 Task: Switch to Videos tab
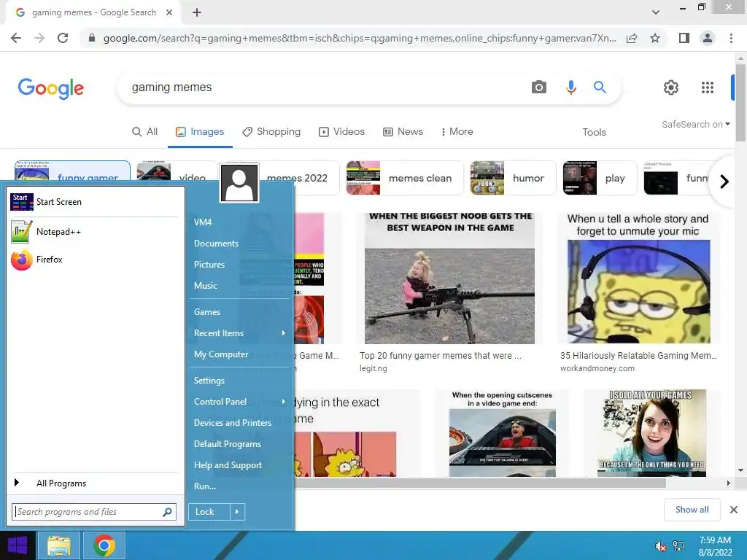pyautogui.click(x=341, y=132)
